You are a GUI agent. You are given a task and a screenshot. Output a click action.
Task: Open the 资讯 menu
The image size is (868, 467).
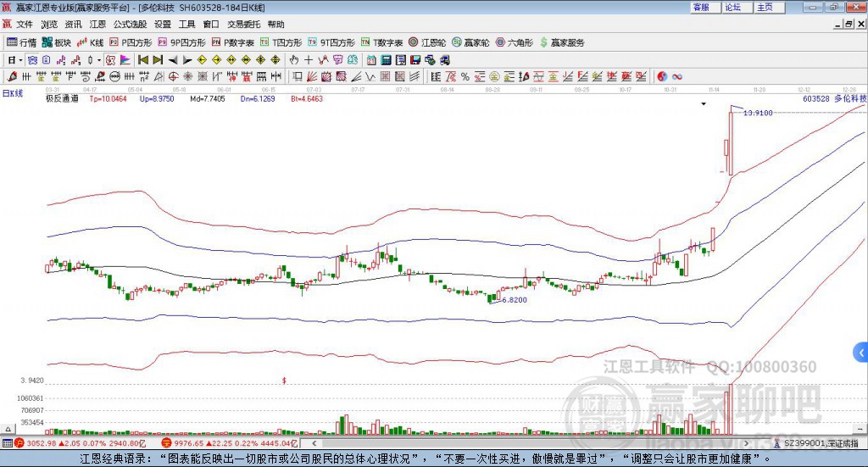tap(73, 25)
